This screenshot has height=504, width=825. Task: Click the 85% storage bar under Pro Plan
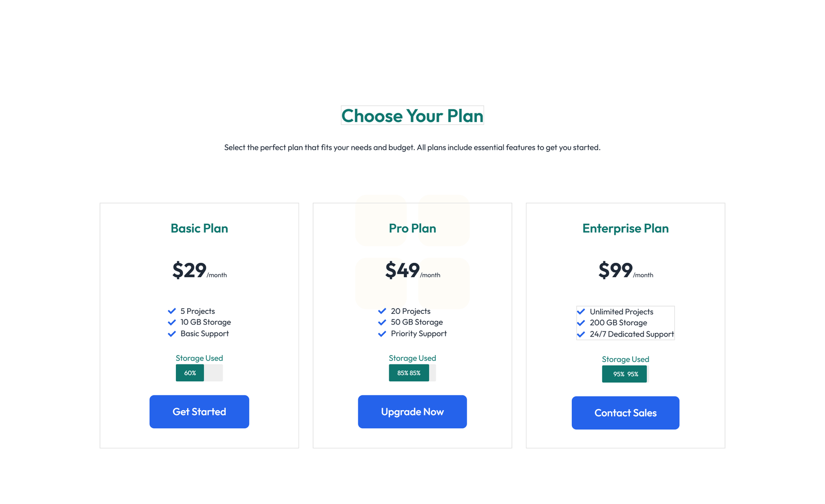(x=408, y=373)
